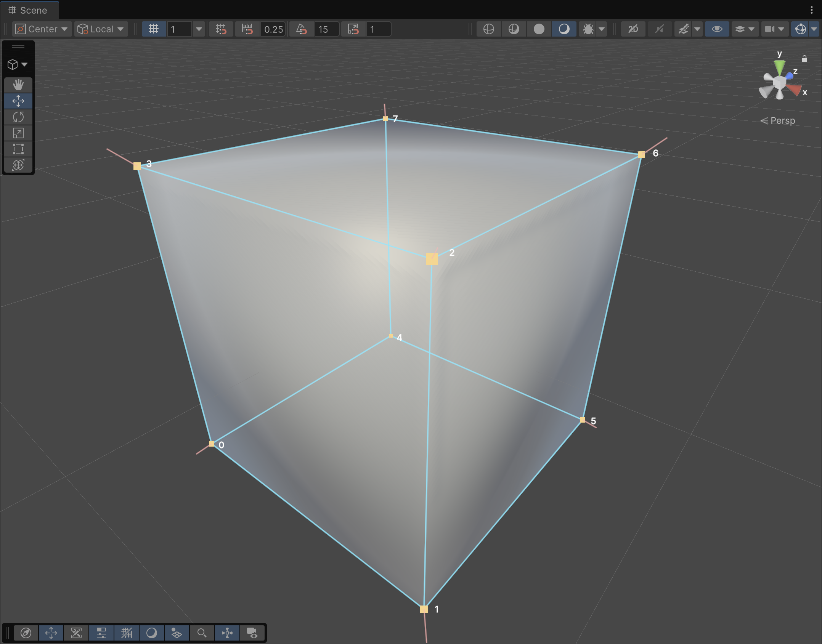Toggle the perspective lock icon

(804, 59)
